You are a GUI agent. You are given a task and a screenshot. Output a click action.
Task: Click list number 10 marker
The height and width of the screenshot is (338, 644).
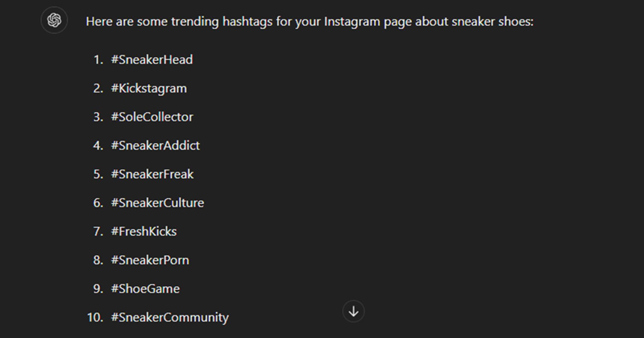tap(95, 318)
